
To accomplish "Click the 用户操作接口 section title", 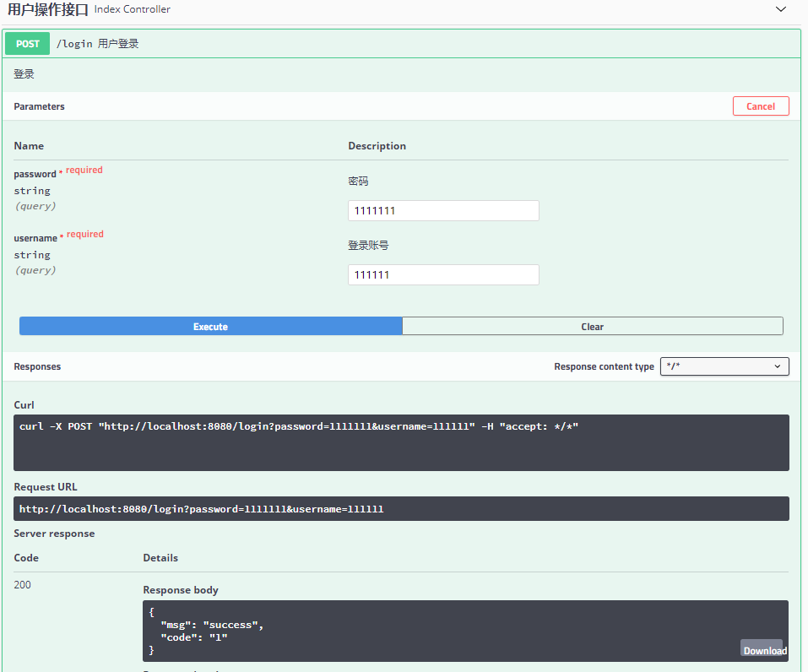I will [x=48, y=9].
